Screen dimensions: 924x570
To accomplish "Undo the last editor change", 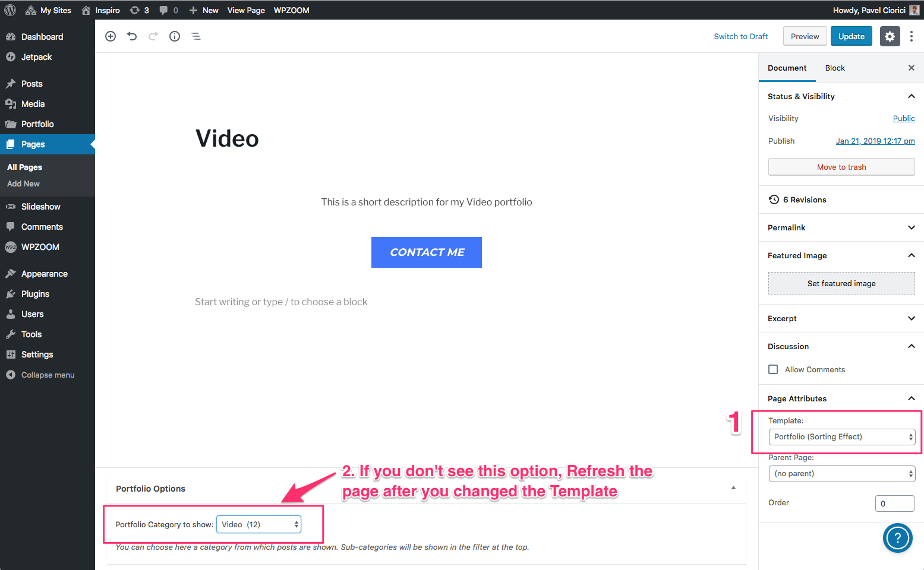I will tap(132, 36).
